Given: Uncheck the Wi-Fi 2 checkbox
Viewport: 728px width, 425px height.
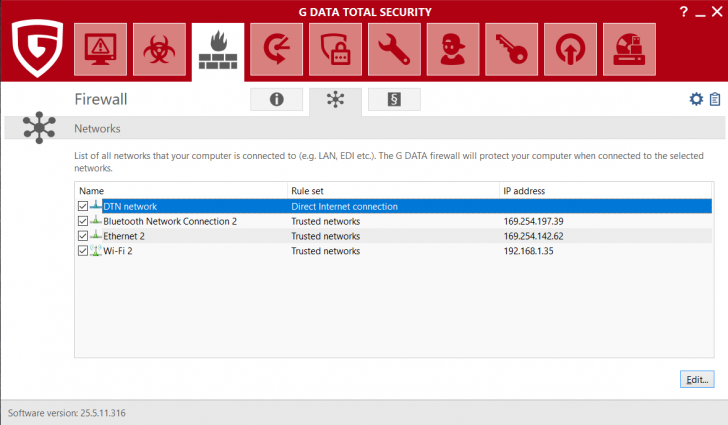Looking at the screenshot, I should 83,250.
